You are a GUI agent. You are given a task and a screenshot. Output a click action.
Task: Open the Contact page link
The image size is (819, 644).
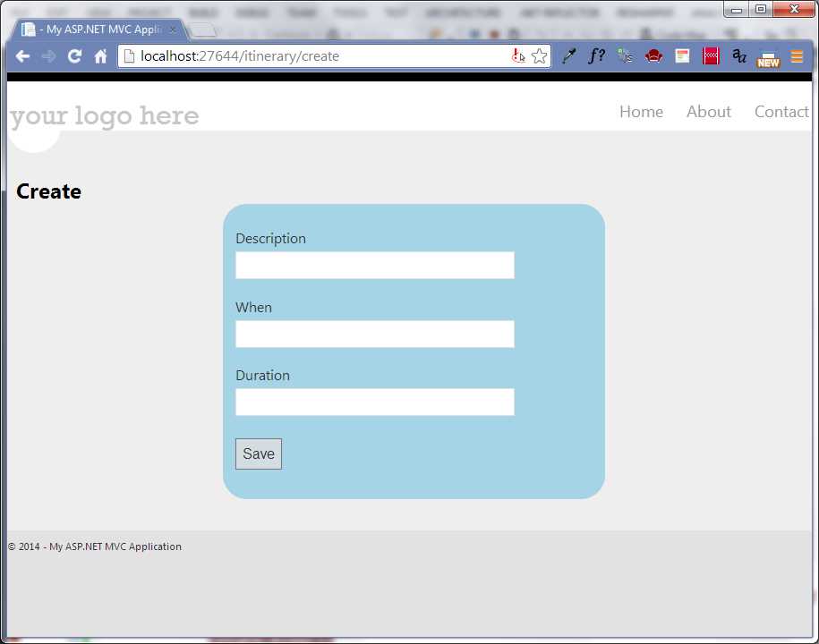781,111
